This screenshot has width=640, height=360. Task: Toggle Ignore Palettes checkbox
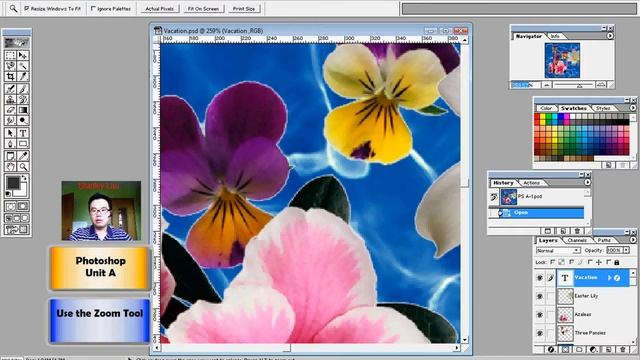[93, 8]
